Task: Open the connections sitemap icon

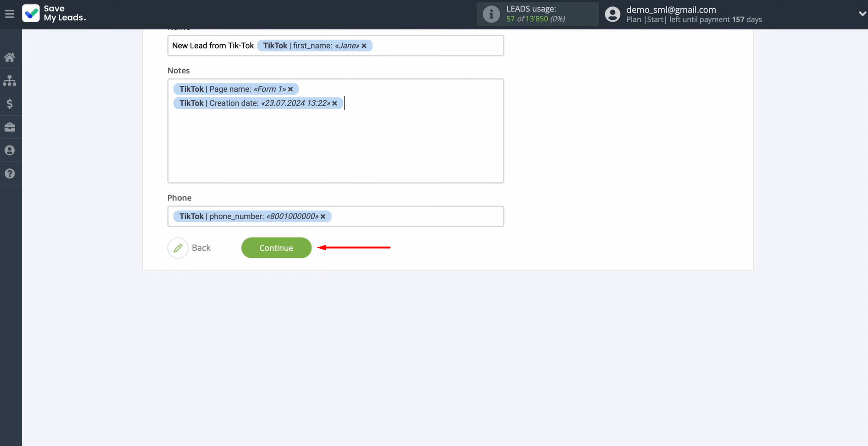Action: 10,81
